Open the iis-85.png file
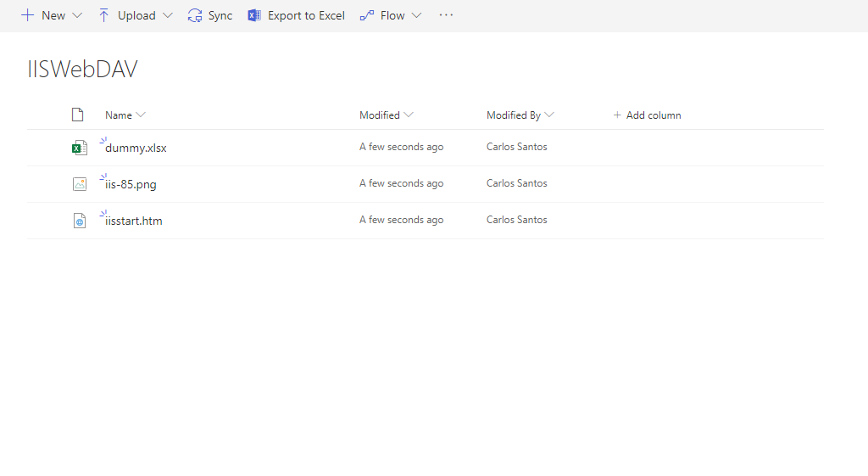Screen dimensions: 868x476 131,184
